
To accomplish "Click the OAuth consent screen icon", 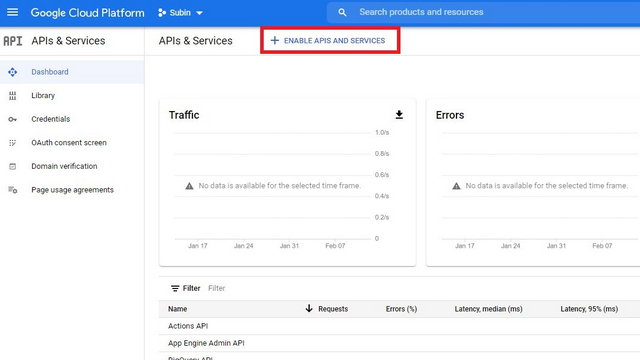I will coord(13,143).
